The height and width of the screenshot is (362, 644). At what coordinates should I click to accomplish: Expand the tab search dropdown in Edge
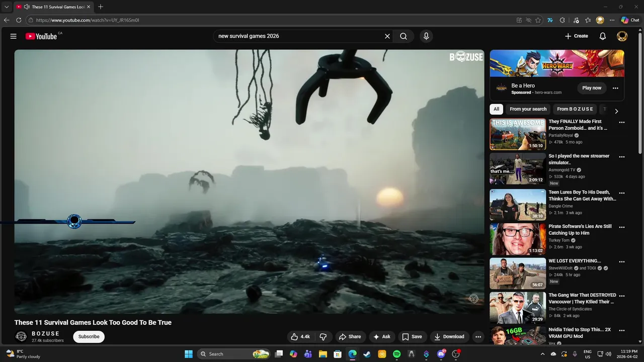[x=7, y=7]
